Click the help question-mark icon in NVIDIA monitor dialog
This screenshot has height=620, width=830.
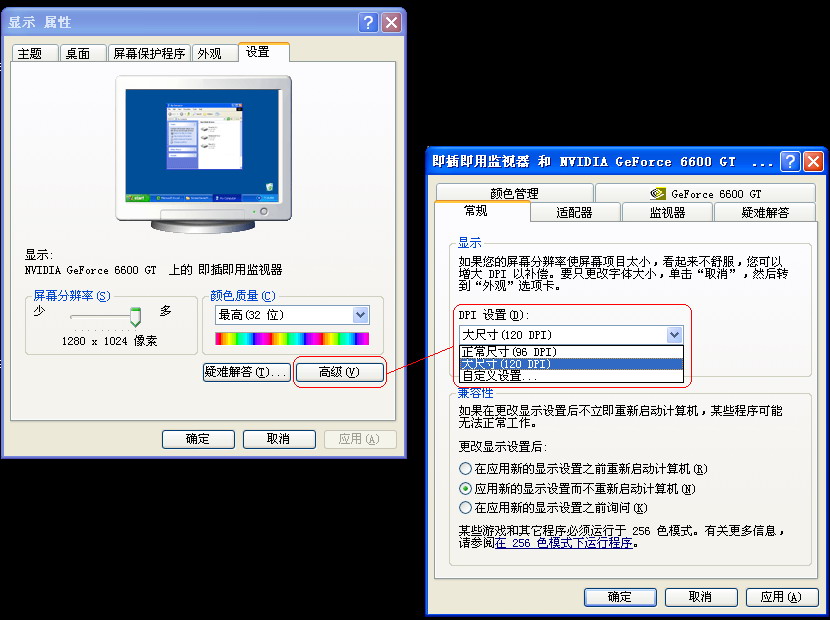pyautogui.click(x=790, y=161)
